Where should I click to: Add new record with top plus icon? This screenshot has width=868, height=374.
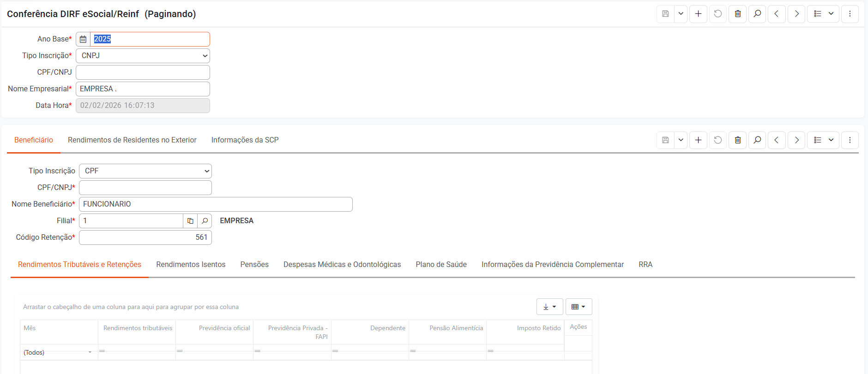pyautogui.click(x=698, y=14)
